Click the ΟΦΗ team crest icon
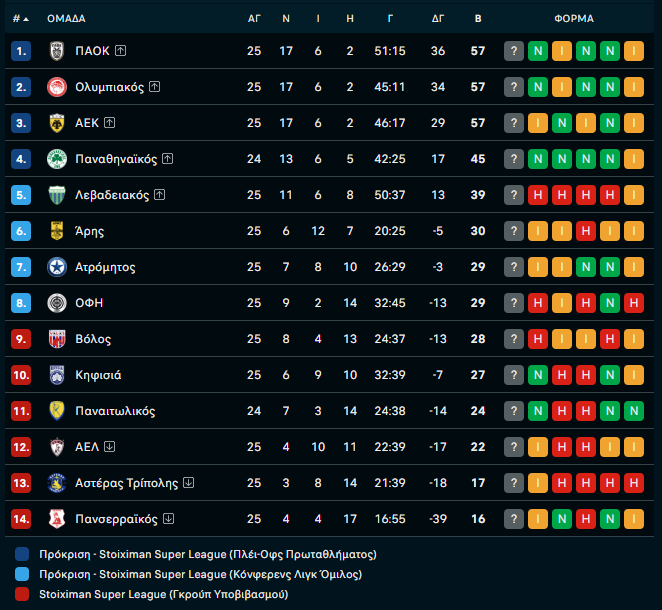 tap(56, 303)
